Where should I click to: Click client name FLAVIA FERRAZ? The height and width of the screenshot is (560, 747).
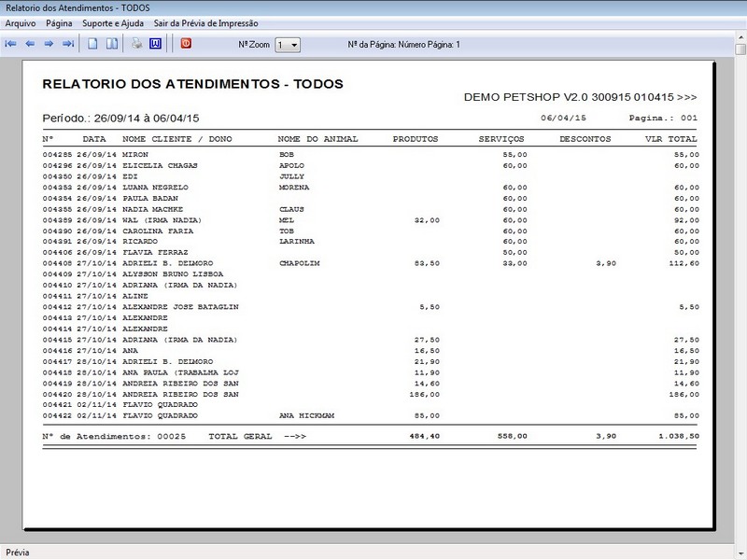[155, 252]
